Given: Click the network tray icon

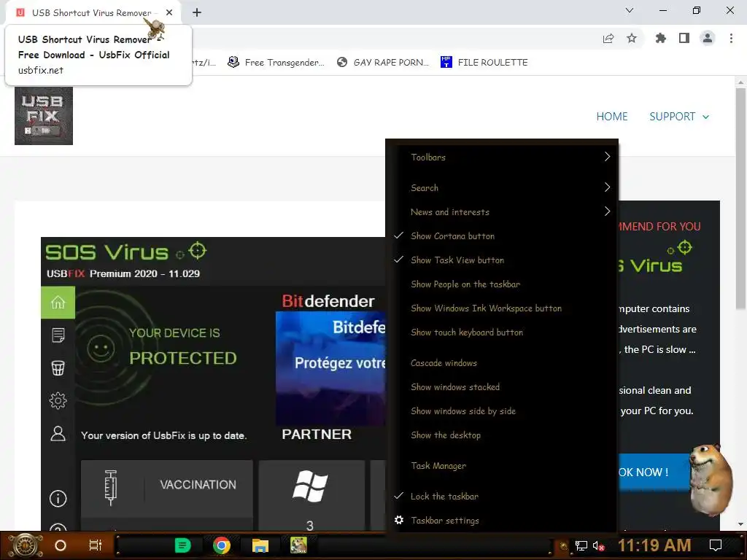Looking at the screenshot, I should tap(581, 546).
